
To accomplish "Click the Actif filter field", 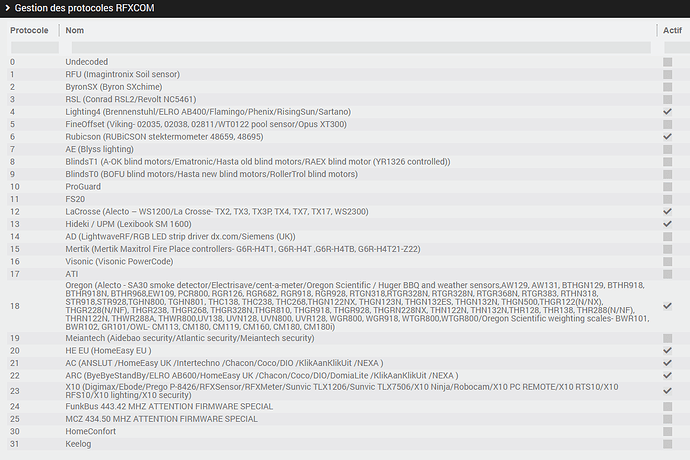I will pos(672,47).
